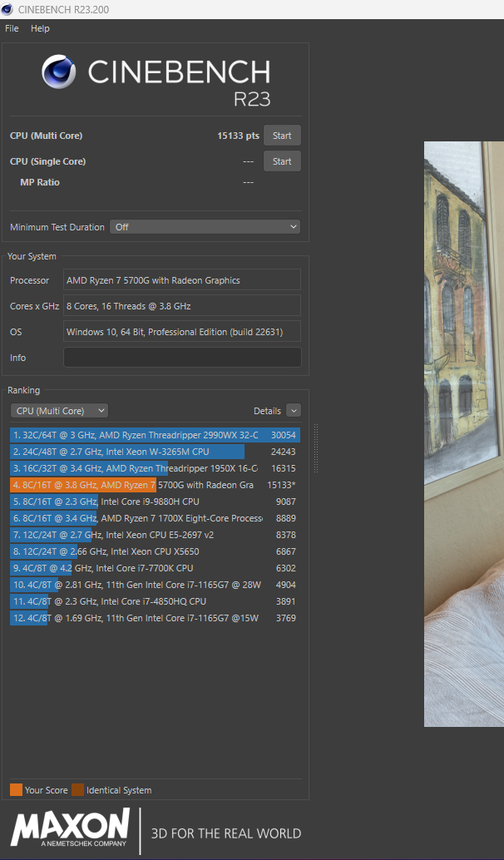This screenshot has width=504, height=860.
Task: Select the i7-1165G7 @15W ranking row
Action: click(156, 618)
